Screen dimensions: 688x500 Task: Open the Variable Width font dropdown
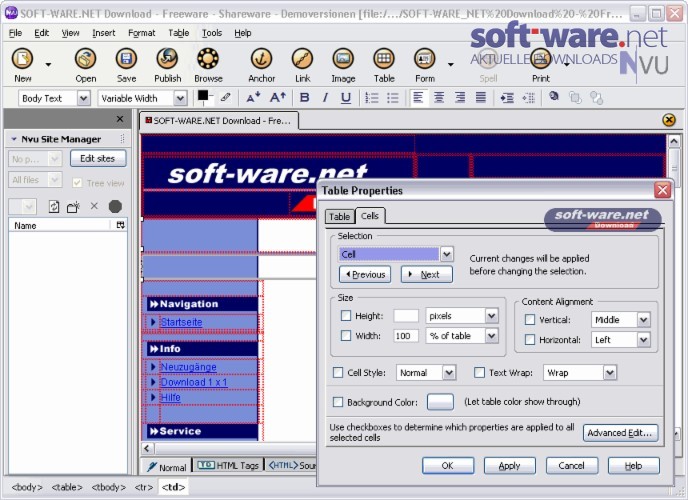pyautogui.click(x=143, y=98)
